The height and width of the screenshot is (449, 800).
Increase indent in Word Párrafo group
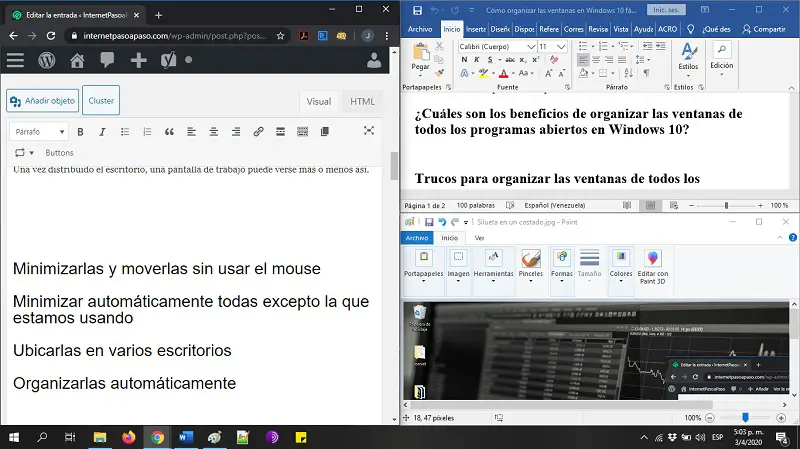point(661,46)
